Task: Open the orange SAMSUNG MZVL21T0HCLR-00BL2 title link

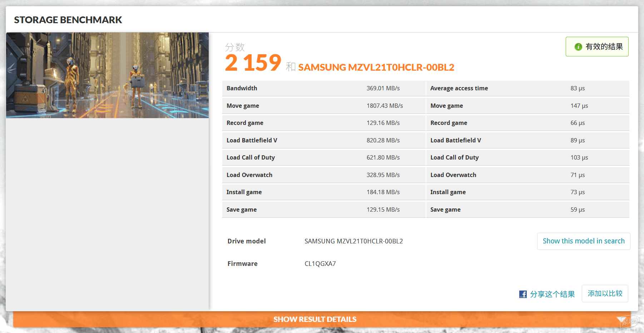Action: [x=376, y=67]
